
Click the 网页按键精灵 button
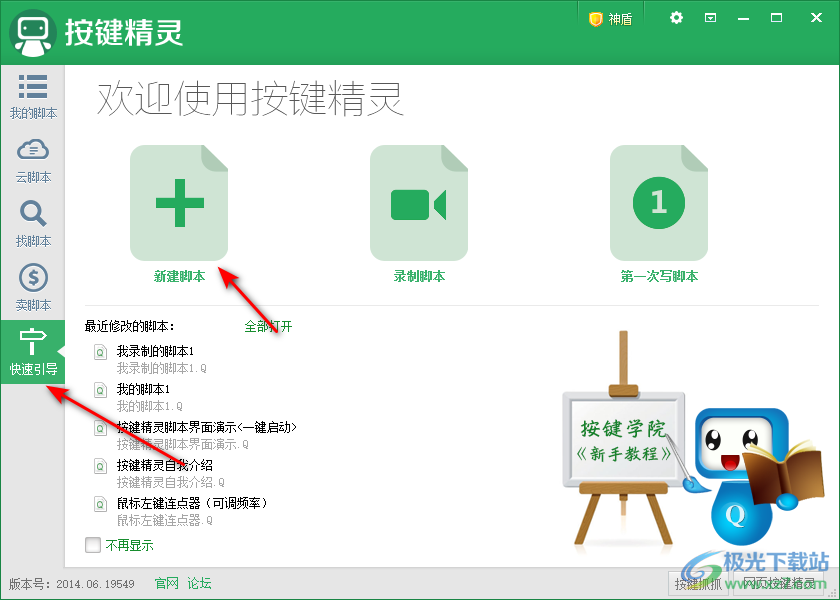tap(779, 583)
